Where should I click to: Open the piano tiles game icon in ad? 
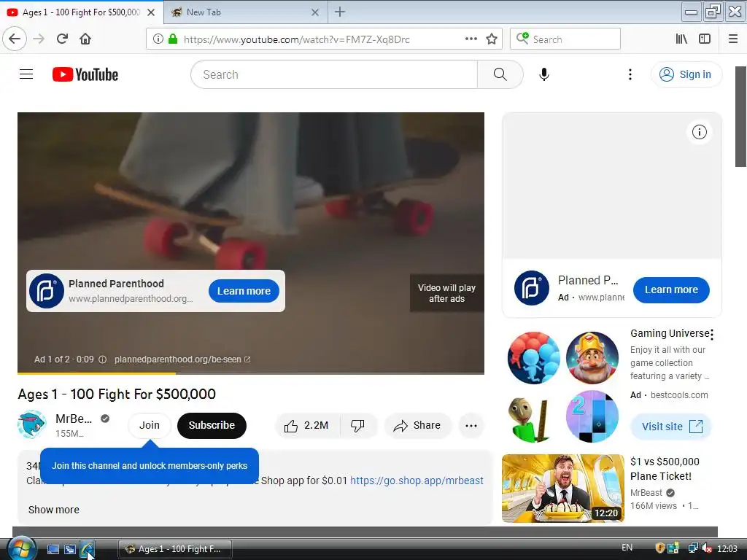click(592, 416)
